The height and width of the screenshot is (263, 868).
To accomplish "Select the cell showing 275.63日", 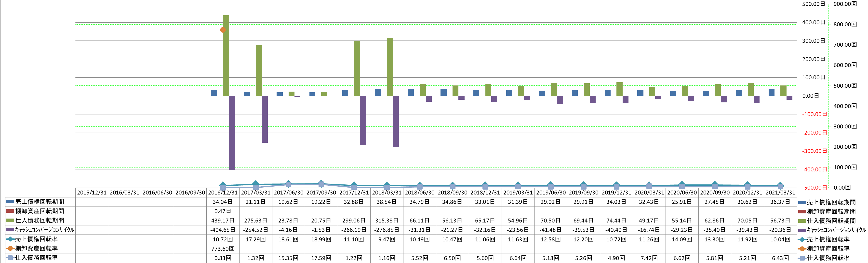I will [x=256, y=221].
